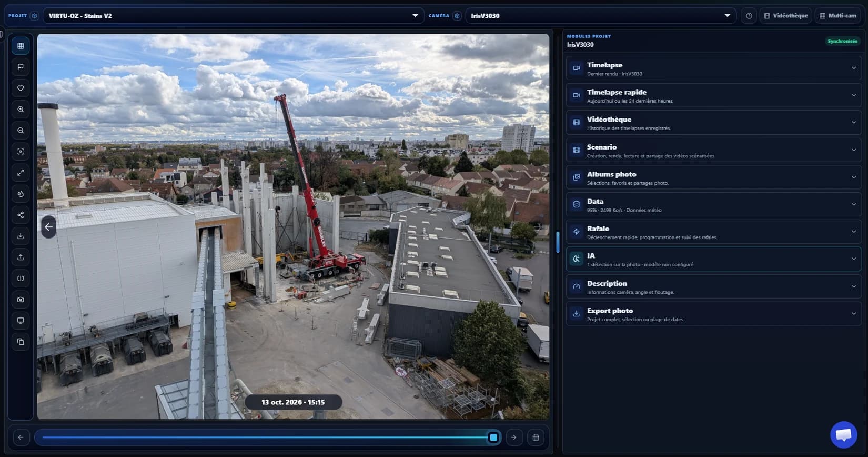Expand the Albums photo module
This screenshot has width=868, height=457.
713,177
